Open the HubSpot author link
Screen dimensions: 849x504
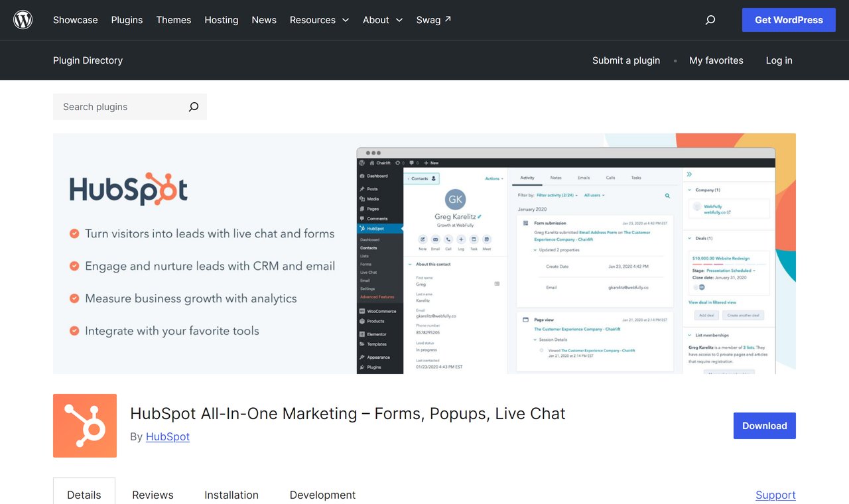pyautogui.click(x=168, y=436)
